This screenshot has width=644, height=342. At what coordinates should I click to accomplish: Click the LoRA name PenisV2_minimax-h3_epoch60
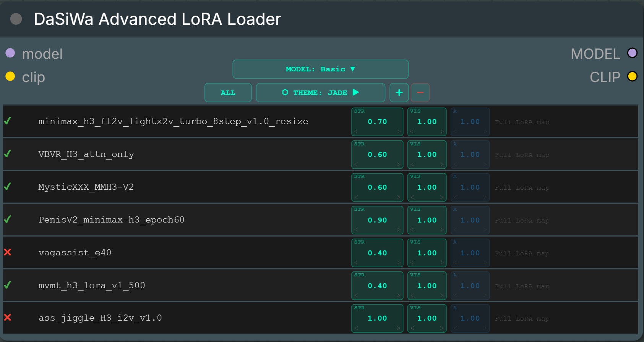(x=111, y=220)
